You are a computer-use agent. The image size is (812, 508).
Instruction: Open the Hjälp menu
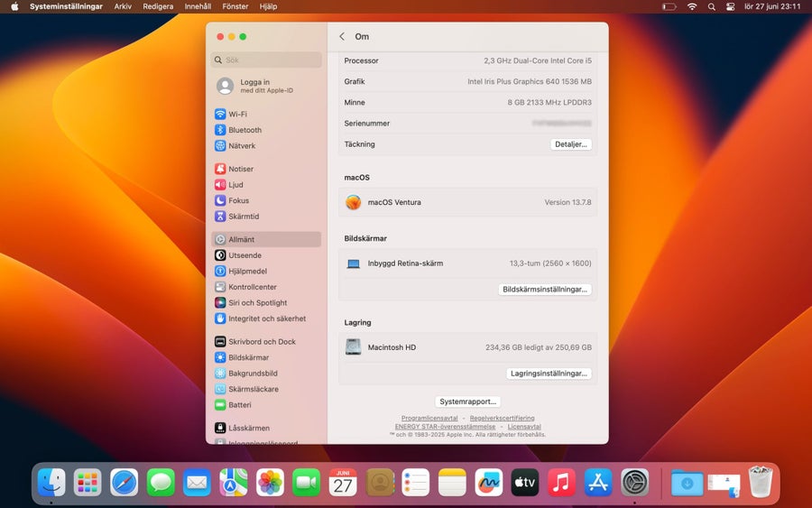coord(268,6)
